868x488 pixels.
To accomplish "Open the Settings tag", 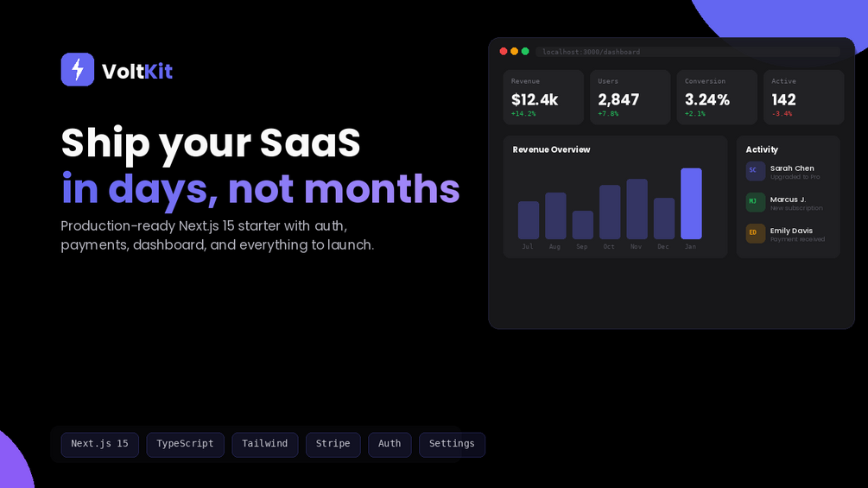I will (x=452, y=444).
